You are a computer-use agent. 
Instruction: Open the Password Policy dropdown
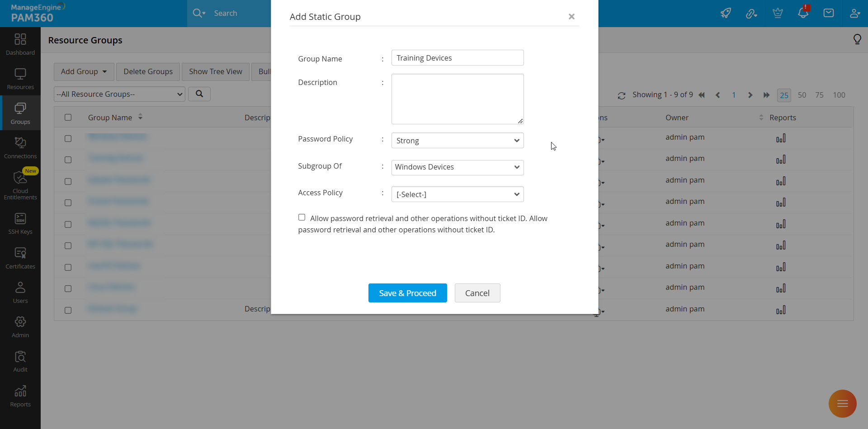click(457, 140)
